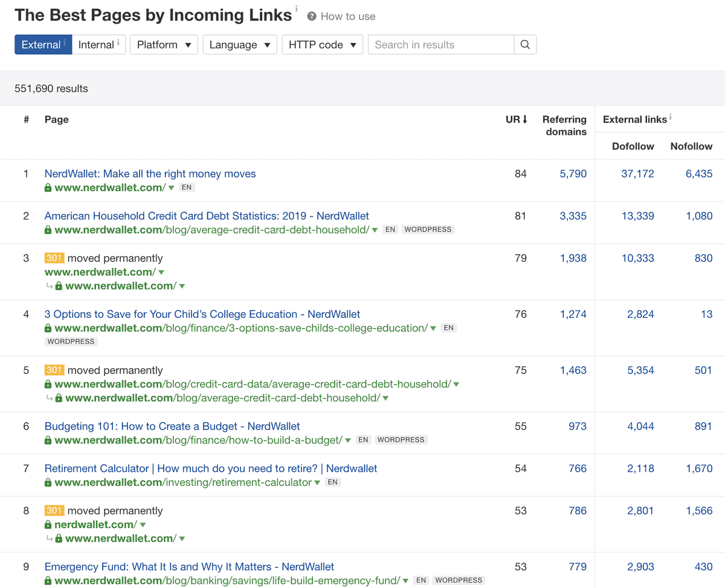
Task: Open the Platform dropdown
Action: pyautogui.click(x=164, y=45)
